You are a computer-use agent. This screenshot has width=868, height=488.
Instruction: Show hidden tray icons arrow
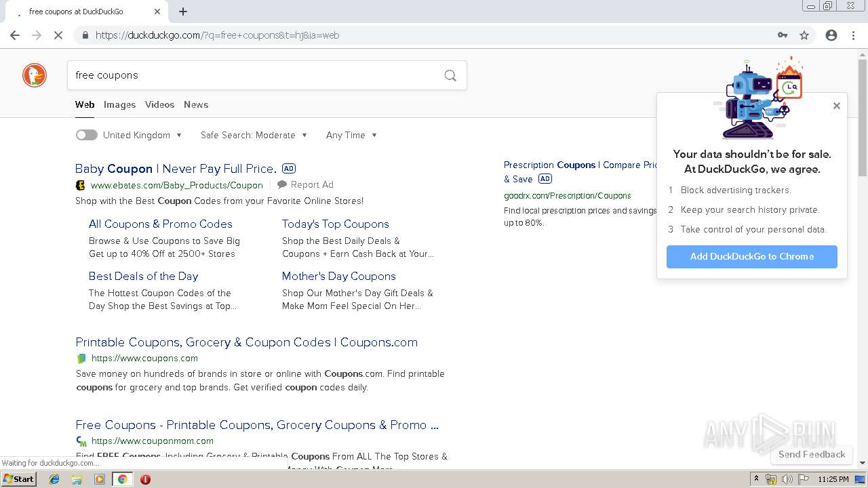click(757, 479)
